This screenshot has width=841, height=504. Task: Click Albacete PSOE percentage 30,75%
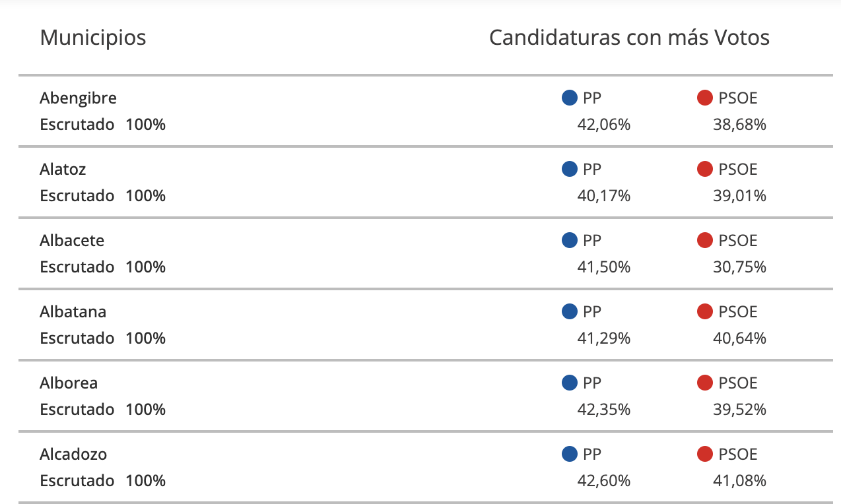click(739, 267)
